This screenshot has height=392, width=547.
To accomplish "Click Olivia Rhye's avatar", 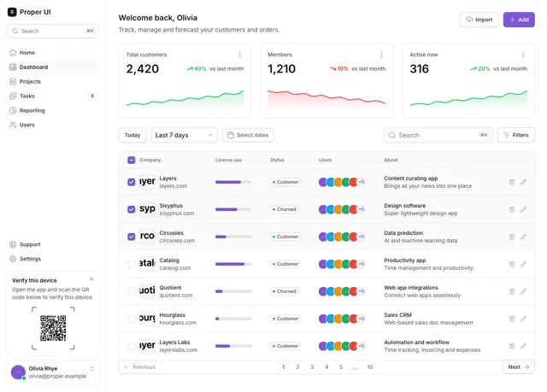I will [x=18, y=372].
